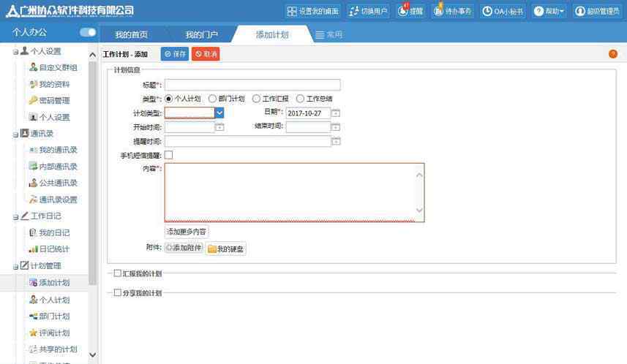Click the 切换用户 icon
The height and width of the screenshot is (364, 627).
354,11
